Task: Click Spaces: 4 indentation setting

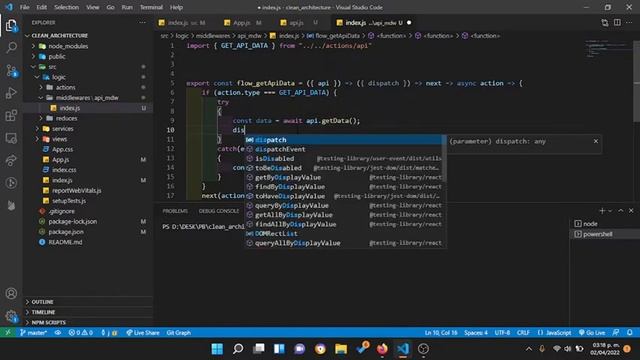Action: coord(476,333)
